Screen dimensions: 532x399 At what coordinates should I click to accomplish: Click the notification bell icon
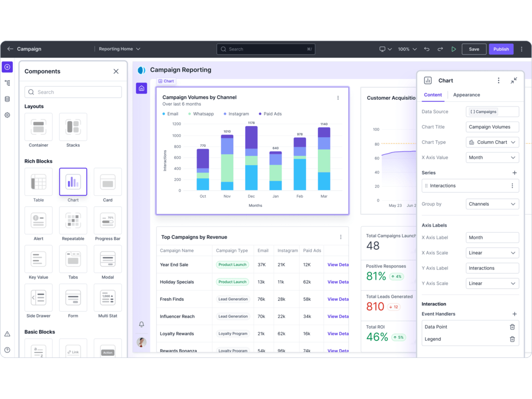click(141, 324)
